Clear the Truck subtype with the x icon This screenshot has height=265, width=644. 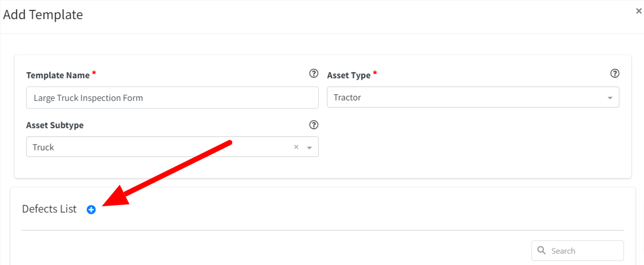tap(296, 147)
